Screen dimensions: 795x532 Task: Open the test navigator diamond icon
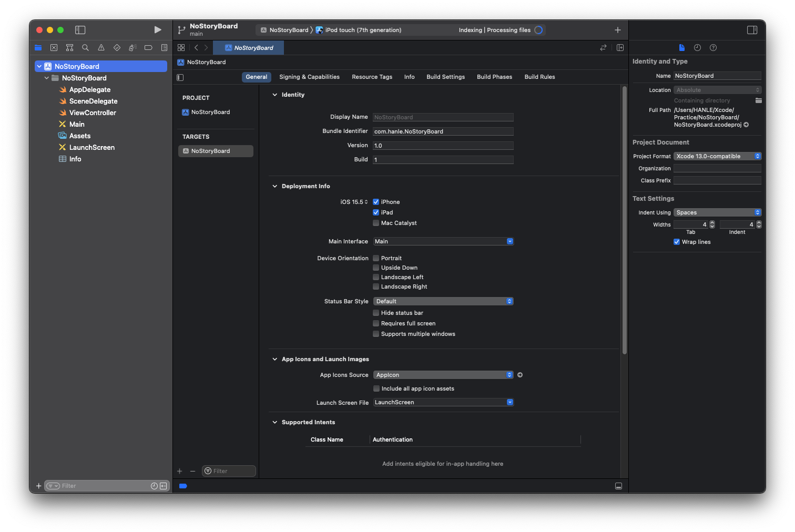pyautogui.click(x=117, y=48)
